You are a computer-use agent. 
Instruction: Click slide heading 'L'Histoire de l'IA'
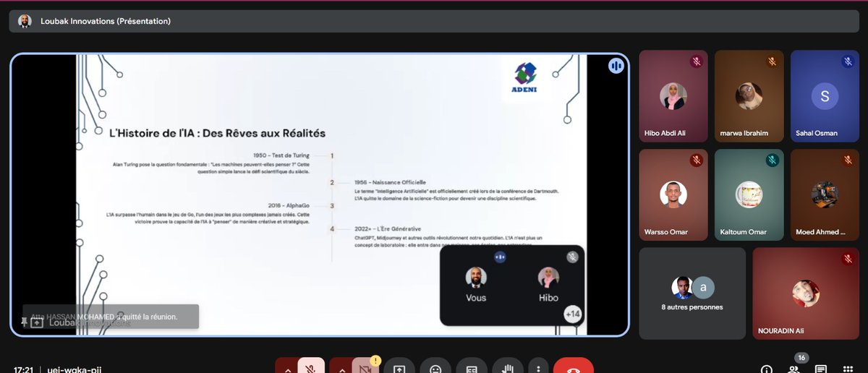tap(217, 133)
